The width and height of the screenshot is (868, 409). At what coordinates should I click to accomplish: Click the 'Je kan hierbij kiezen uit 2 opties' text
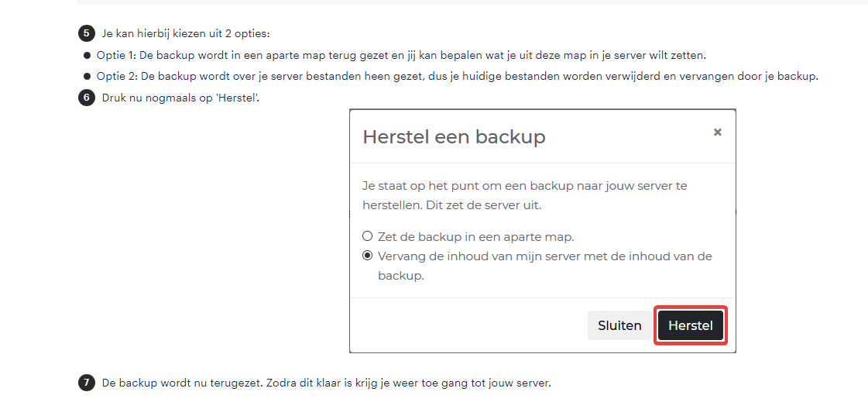coord(185,34)
